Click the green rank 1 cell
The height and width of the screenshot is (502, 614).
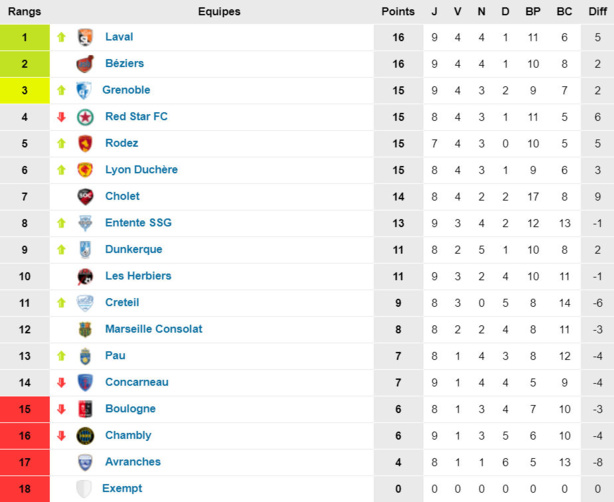[x=25, y=37]
